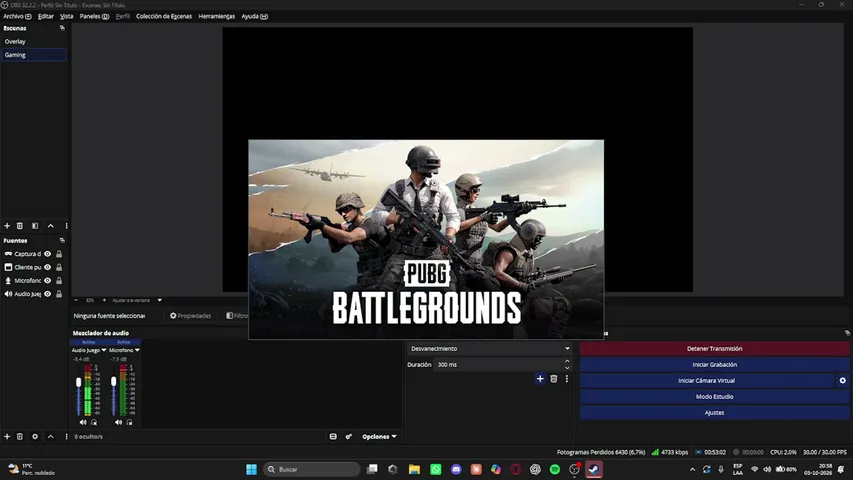
Task: Select the Overlay scene
Action: click(34, 41)
